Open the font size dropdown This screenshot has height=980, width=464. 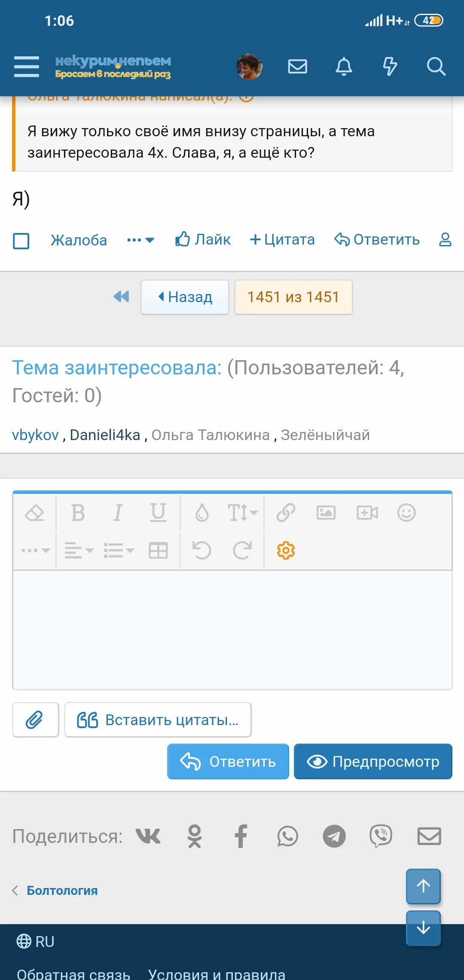point(242,512)
